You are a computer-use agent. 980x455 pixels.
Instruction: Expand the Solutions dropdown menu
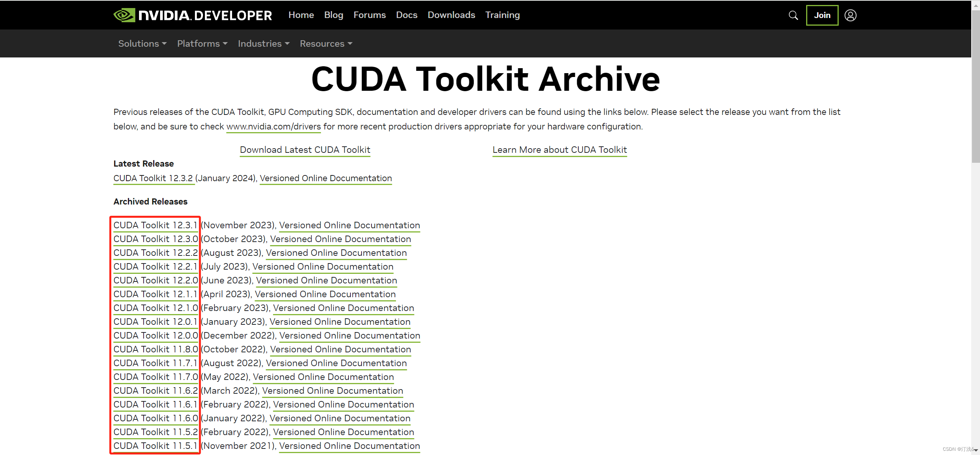coord(142,44)
